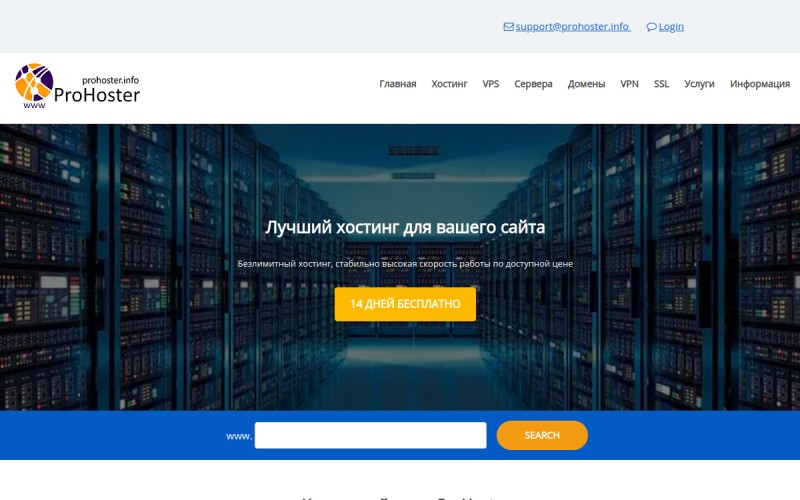Image resolution: width=800 pixels, height=500 pixels.
Task: Go to the Главная menu item
Action: click(397, 84)
